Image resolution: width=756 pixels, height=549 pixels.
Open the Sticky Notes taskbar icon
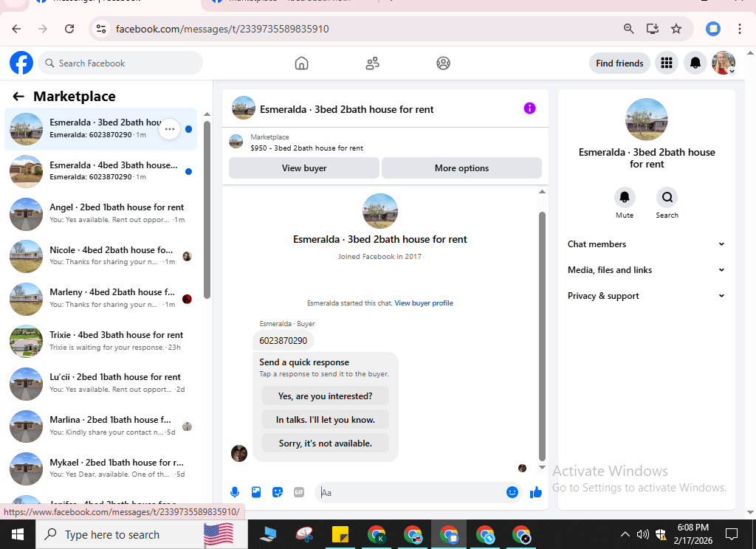click(340, 534)
